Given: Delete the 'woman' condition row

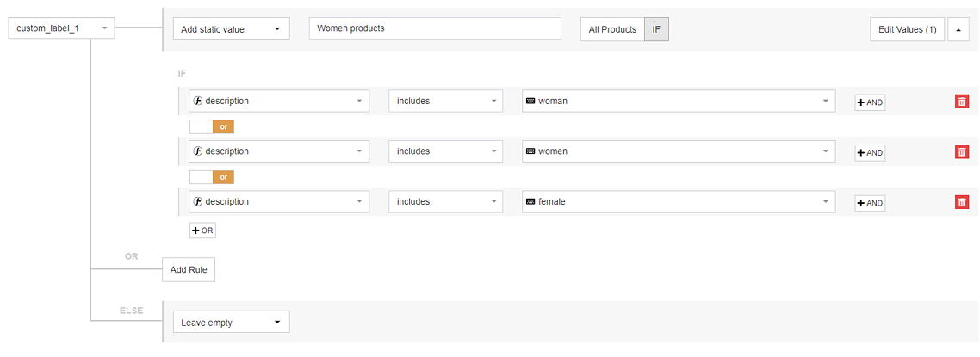Looking at the screenshot, I should (x=962, y=102).
